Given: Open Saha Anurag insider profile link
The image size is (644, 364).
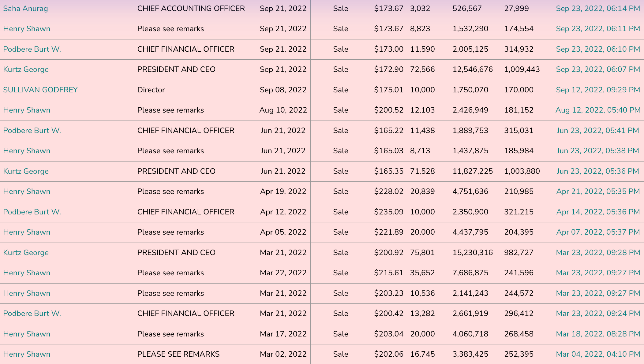Looking at the screenshot, I should pos(25,9).
